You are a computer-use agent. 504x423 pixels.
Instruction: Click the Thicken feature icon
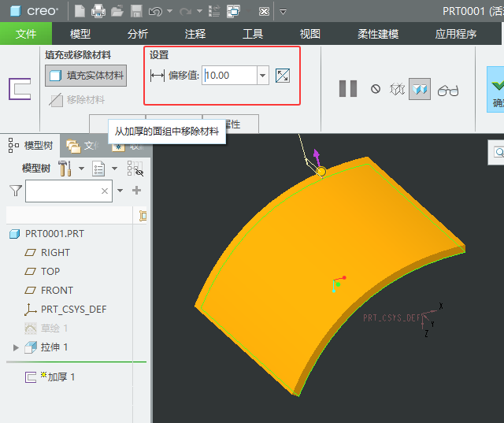[x=20, y=89]
